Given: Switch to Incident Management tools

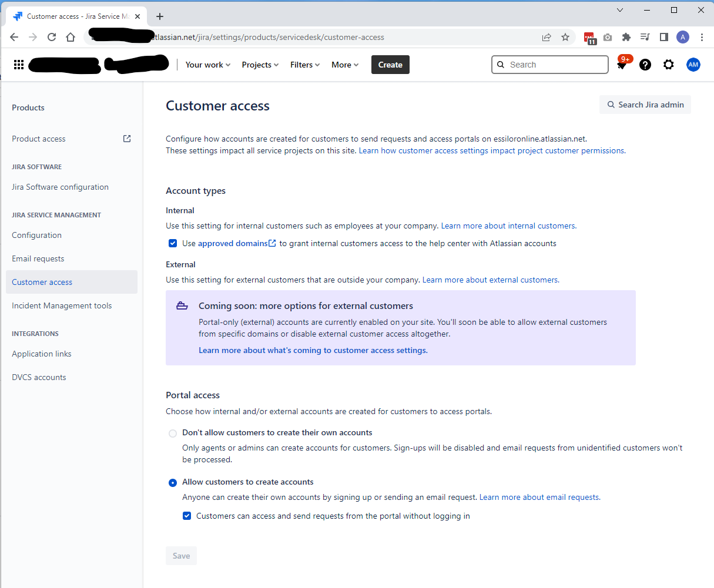Looking at the screenshot, I should tap(61, 305).
